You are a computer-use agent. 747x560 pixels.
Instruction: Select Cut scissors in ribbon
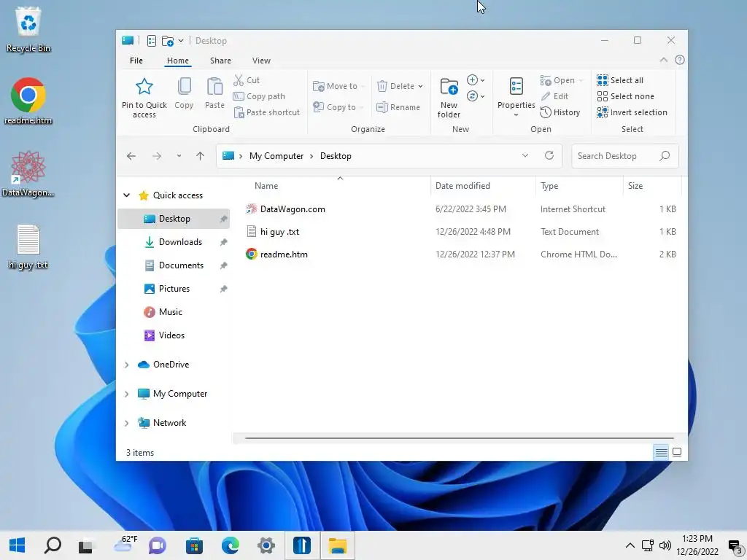point(247,80)
